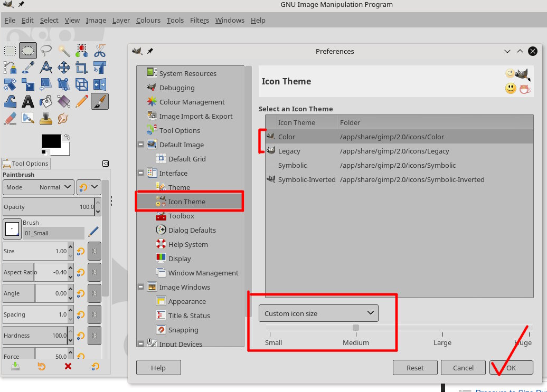Click the icon size slider handle
547x392 pixels.
[x=356, y=328]
